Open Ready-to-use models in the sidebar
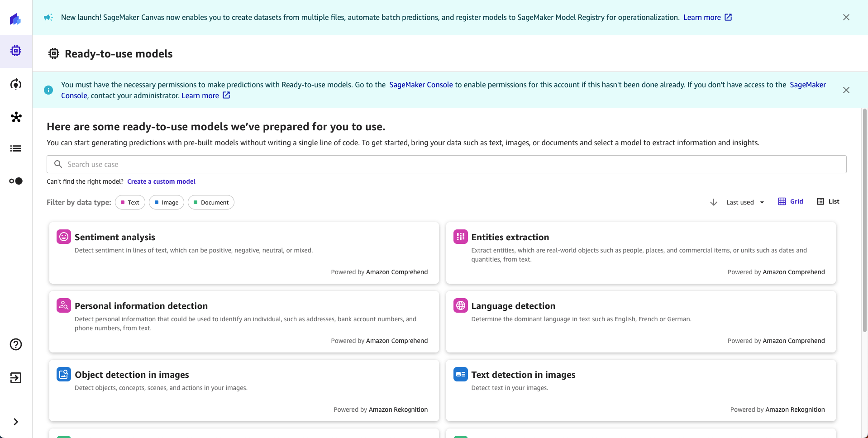This screenshot has width=868, height=438. (16, 51)
